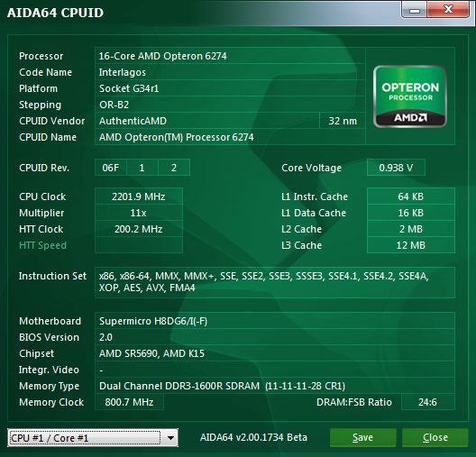Click the AIDA64 CPUID title bar
Viewport: 476px width, 457px height.
[200, 12]
